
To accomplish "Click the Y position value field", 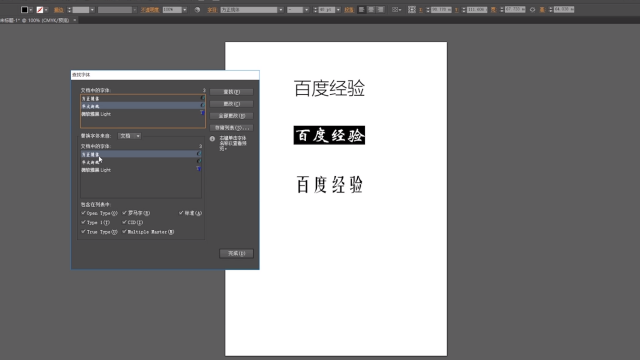I will point(477,9).
